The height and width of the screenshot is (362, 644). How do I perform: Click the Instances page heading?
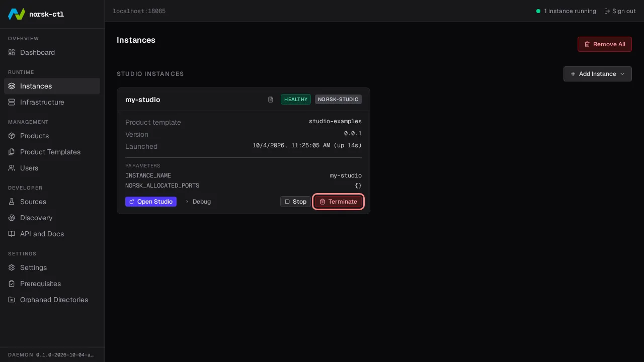[136, 40]
